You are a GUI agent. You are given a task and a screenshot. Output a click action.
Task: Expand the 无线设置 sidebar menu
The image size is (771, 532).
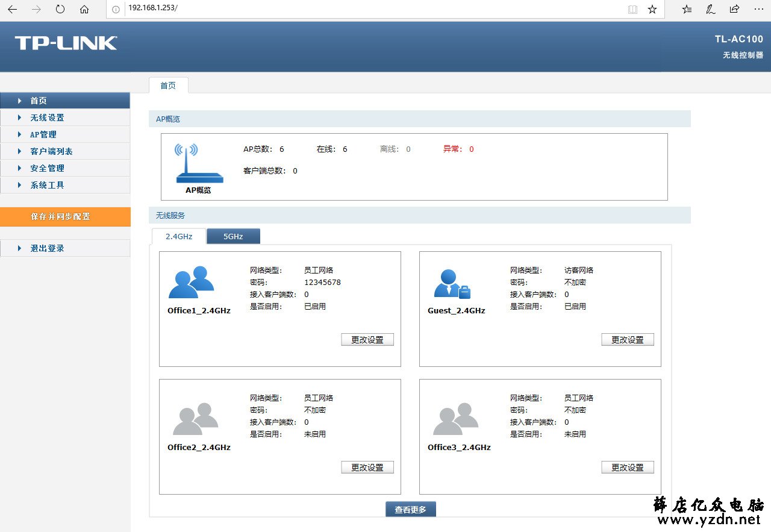coord(65,117)
